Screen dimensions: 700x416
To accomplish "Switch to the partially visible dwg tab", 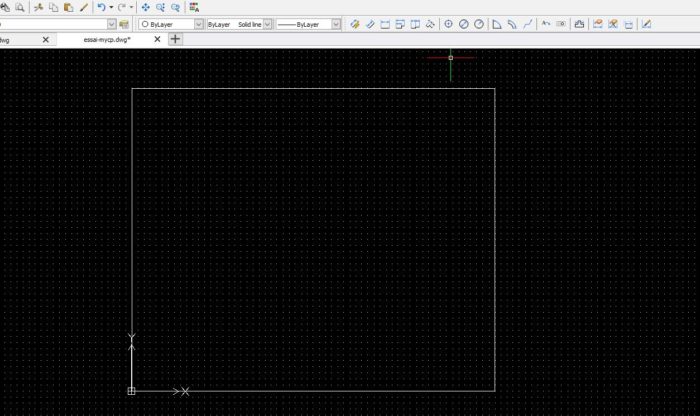I will click(x=4, y=40).
